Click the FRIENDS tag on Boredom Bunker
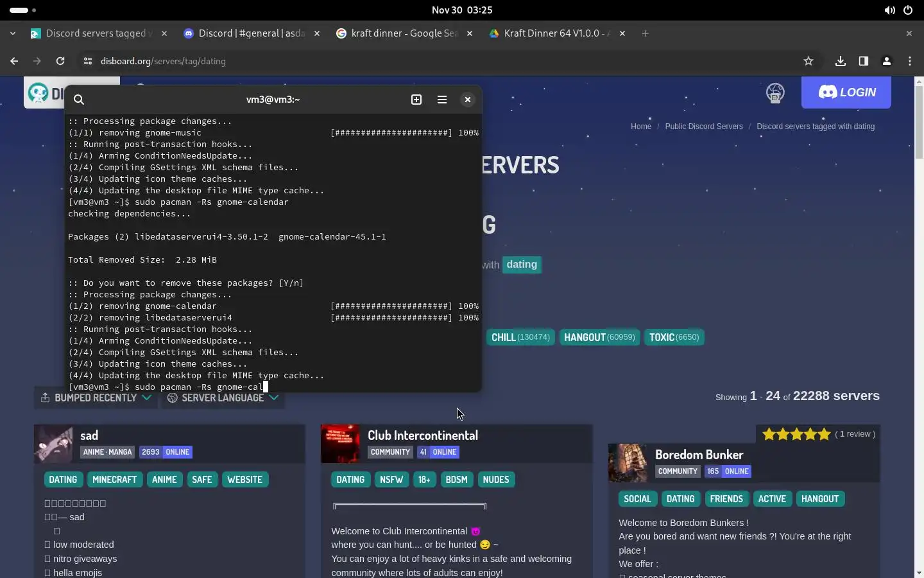The image size is (924, 578). tap(726, 499)
